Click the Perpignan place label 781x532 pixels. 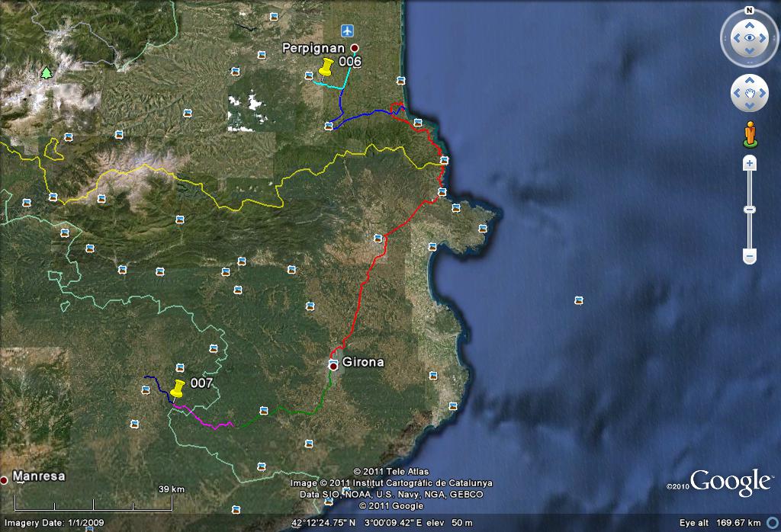pos(313,48)
